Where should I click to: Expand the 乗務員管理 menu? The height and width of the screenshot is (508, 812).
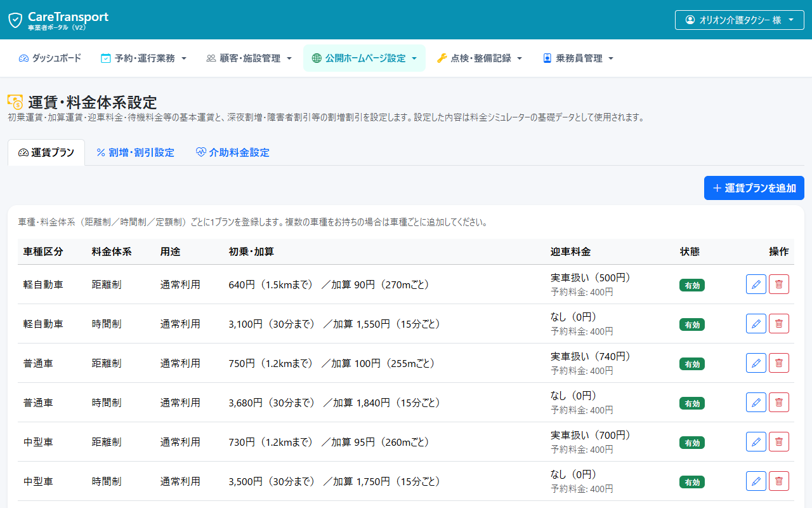tap(578, 58)
